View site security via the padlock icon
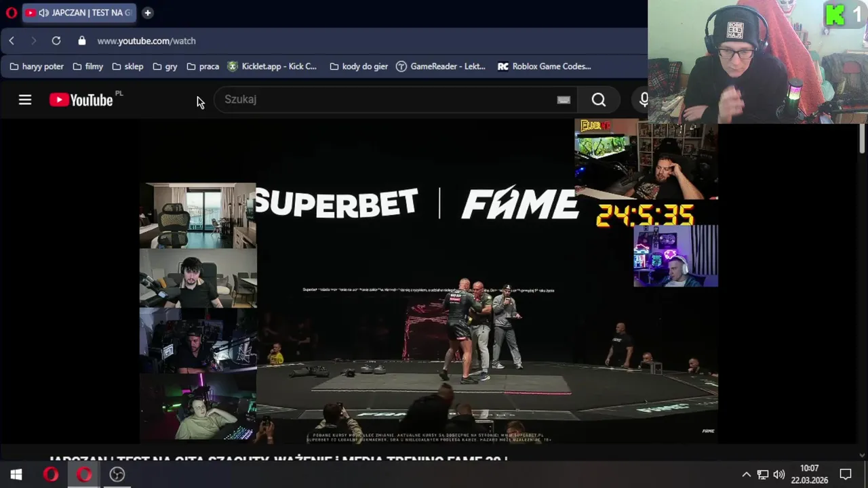Image resolution: width=868 pixels, height=488 pixels. pos(82,41)
